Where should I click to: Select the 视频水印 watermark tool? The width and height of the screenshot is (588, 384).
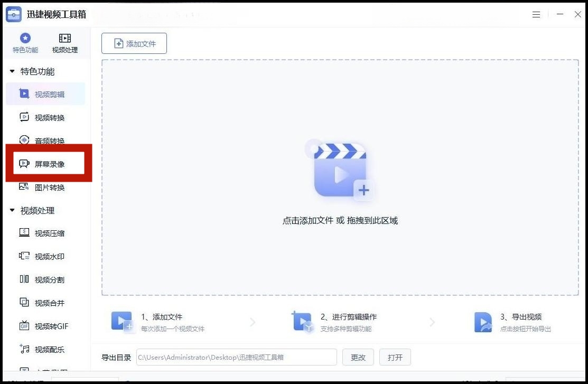pos(50,256)
